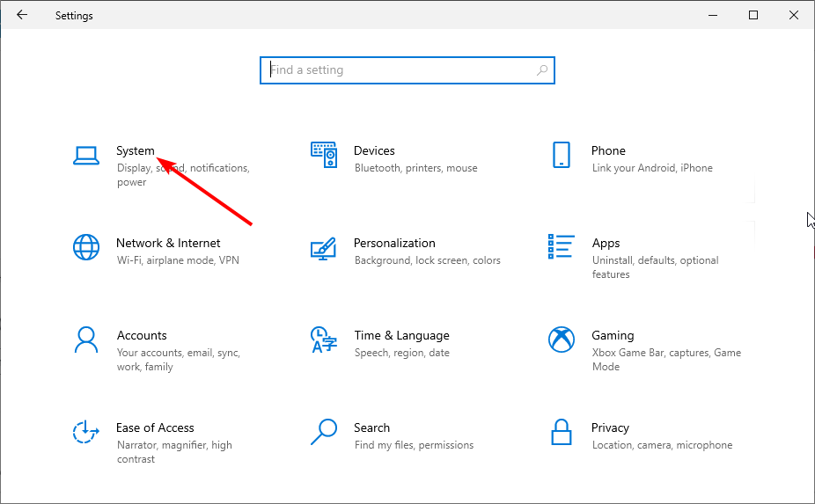Open the Gaming settings label
Screen dimensions: 815x504
tap(613, 335)
